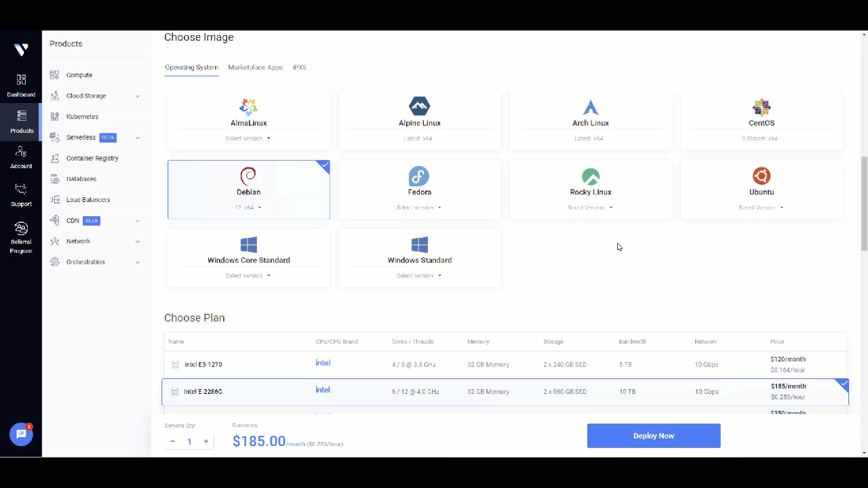Open Windows Standard version dropdown
The image size is (868, 488).
[419, 276]
